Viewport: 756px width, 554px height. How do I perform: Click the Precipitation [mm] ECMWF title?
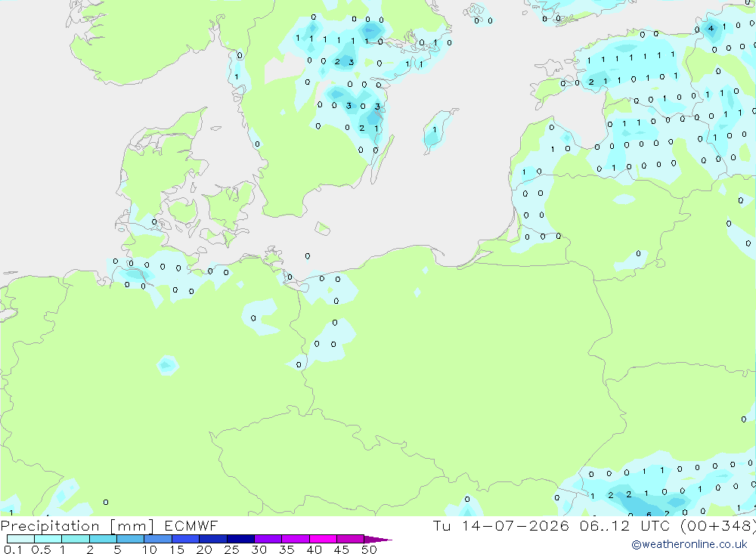[110, 525]
